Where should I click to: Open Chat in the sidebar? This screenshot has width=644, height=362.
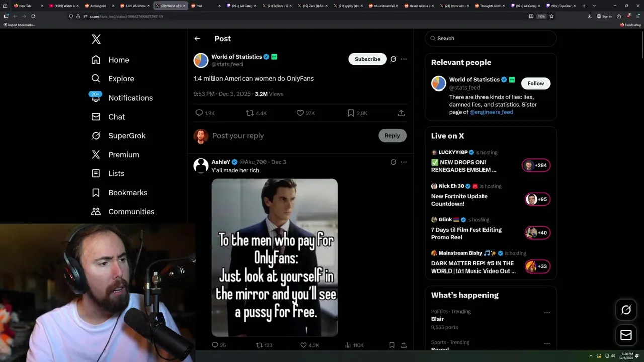tap(108, 117)
